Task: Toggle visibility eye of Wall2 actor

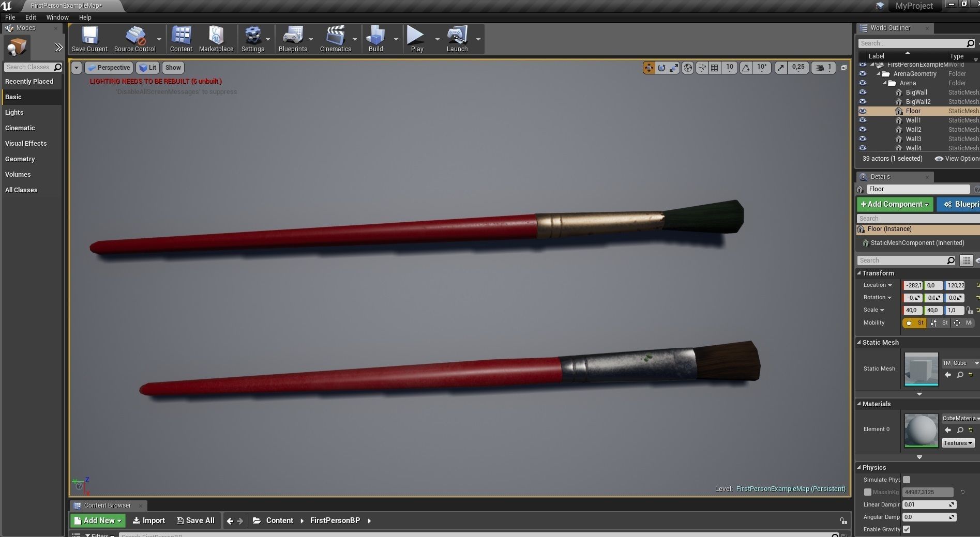Action: (863, 130)
